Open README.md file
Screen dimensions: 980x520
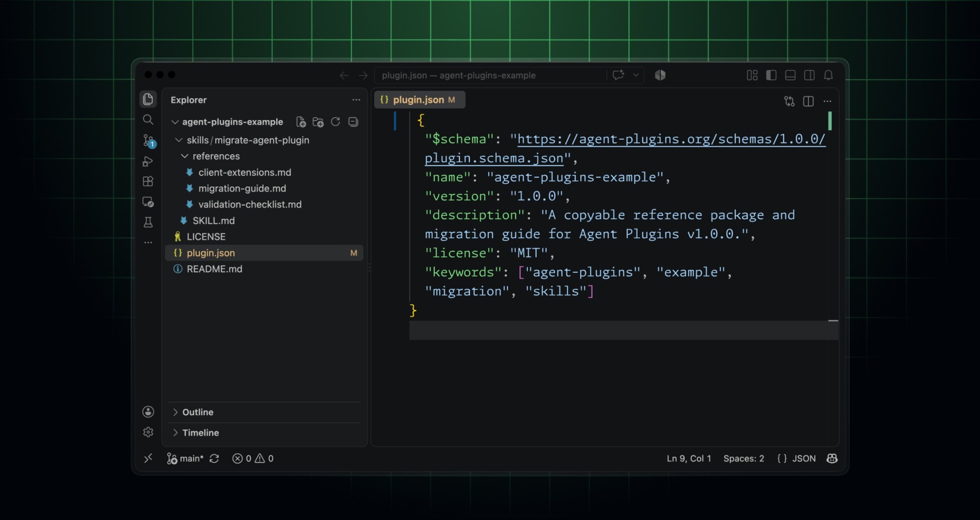click(x=264, y=269)
